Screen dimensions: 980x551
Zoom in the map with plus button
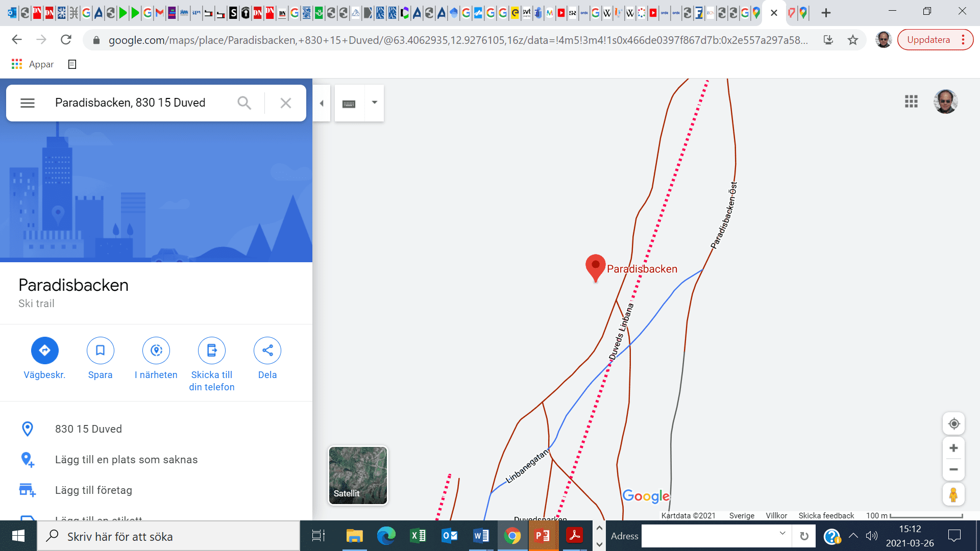(953, 448)
